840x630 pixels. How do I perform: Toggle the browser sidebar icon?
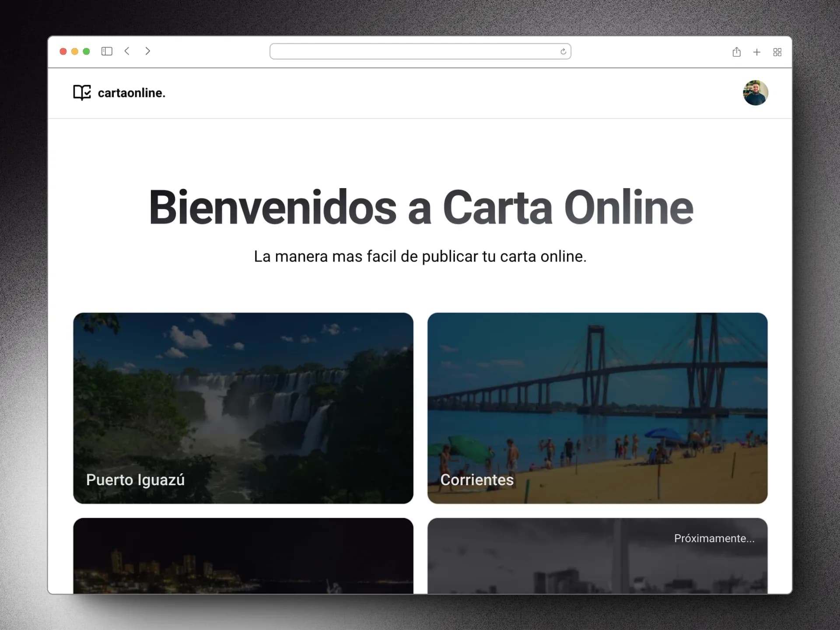(107, 51)
